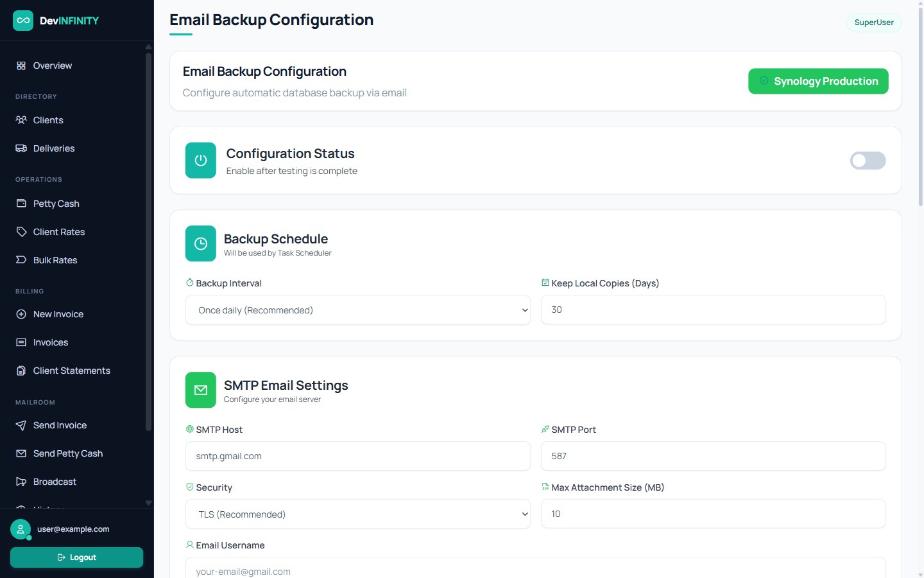Click the envelope icon beside SMTP Email Settings
924x578 pixels.
coord(201,390)
